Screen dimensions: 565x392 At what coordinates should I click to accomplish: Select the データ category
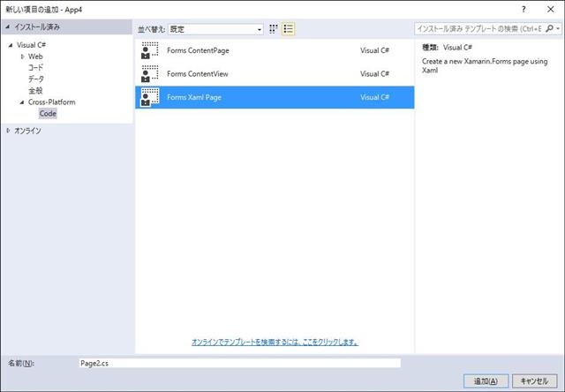click(35, 79)
